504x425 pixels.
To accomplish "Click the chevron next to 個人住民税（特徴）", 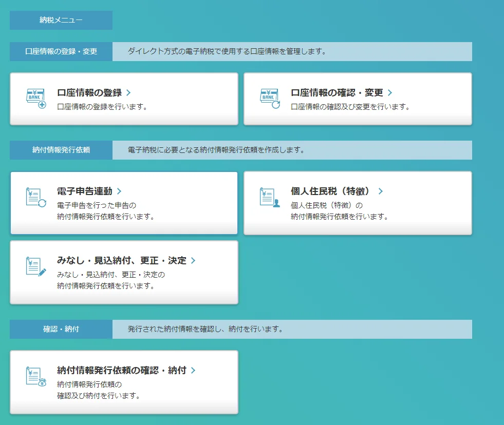I will click(x=381, y=191).
